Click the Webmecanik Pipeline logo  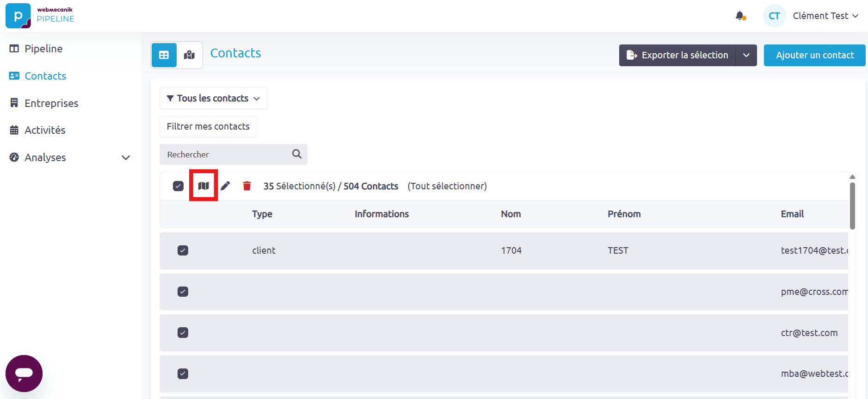tap(40, 16)
